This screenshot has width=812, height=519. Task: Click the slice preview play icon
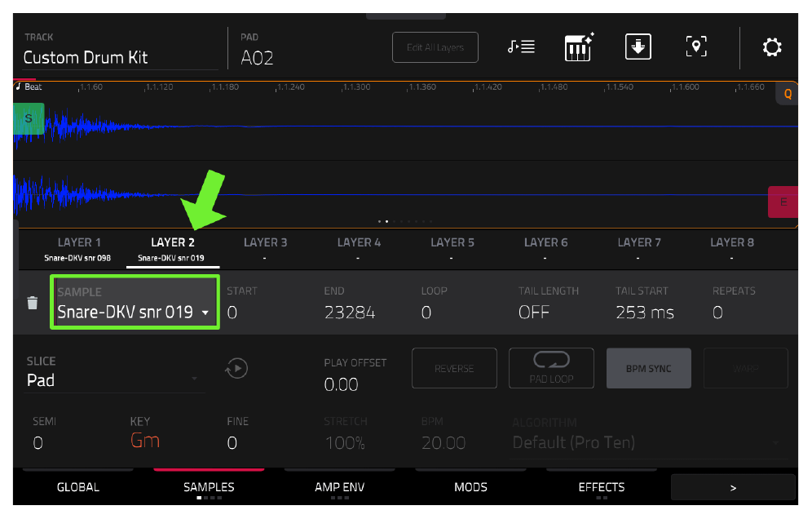click(236, 369)
